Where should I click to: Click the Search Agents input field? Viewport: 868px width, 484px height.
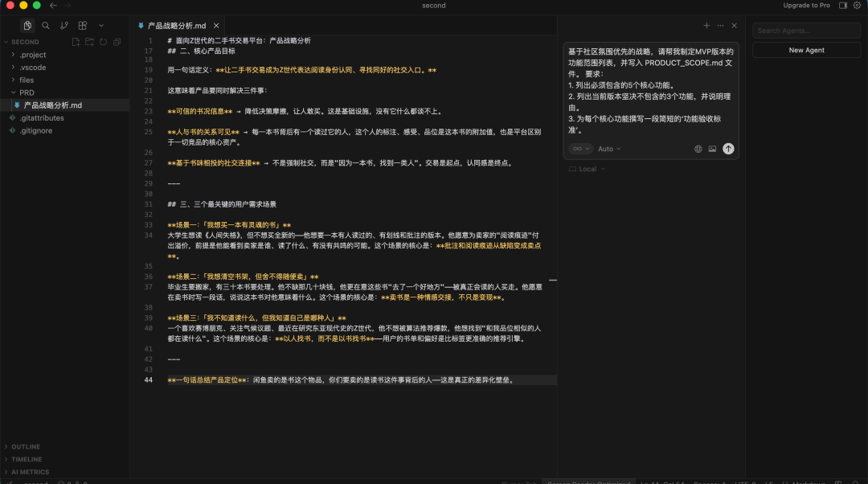point(806,31)
